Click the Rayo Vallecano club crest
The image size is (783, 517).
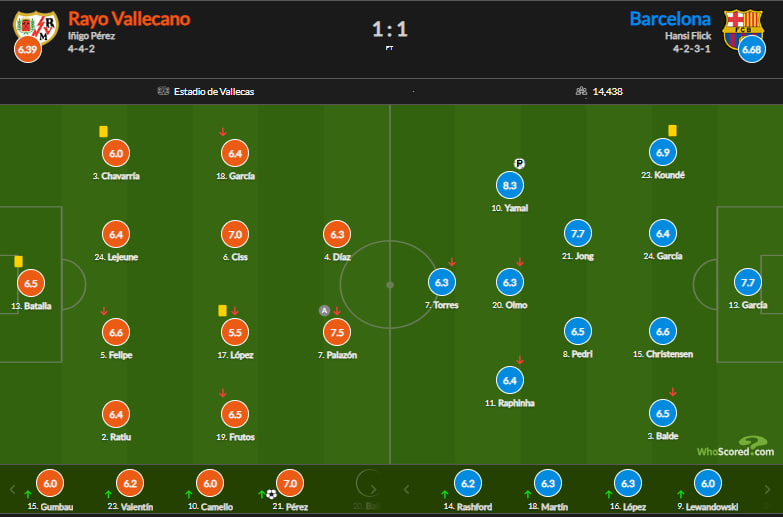click(x=33, y=26)
